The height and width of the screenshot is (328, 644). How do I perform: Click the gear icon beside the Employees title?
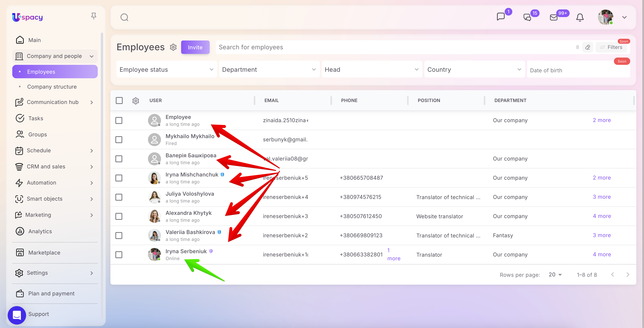[173, 47]
